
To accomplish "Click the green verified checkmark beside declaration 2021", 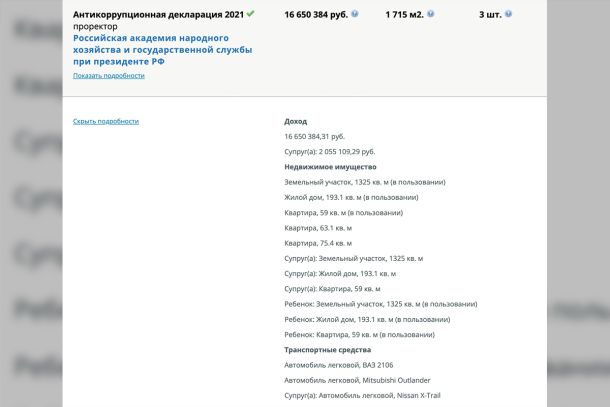I will tap(251, 15).
